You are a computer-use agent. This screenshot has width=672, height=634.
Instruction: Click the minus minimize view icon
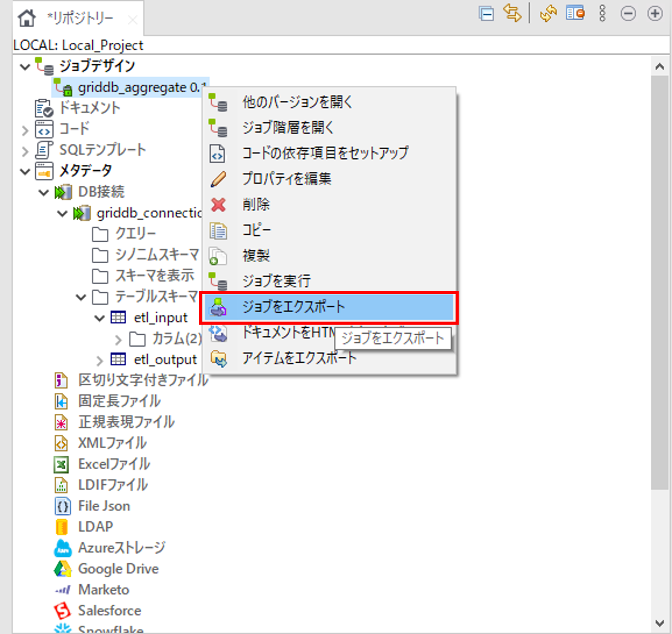click(628, 14)
